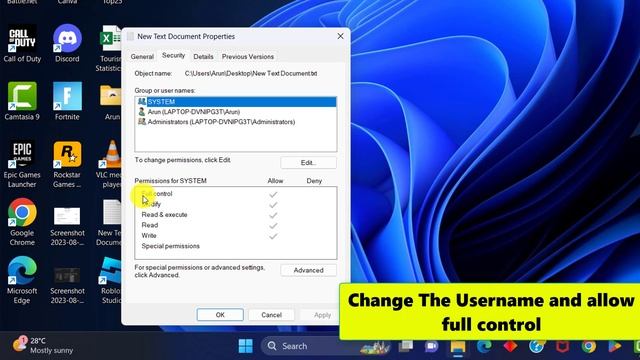Click the Edit... permissions button

(309, 162)
